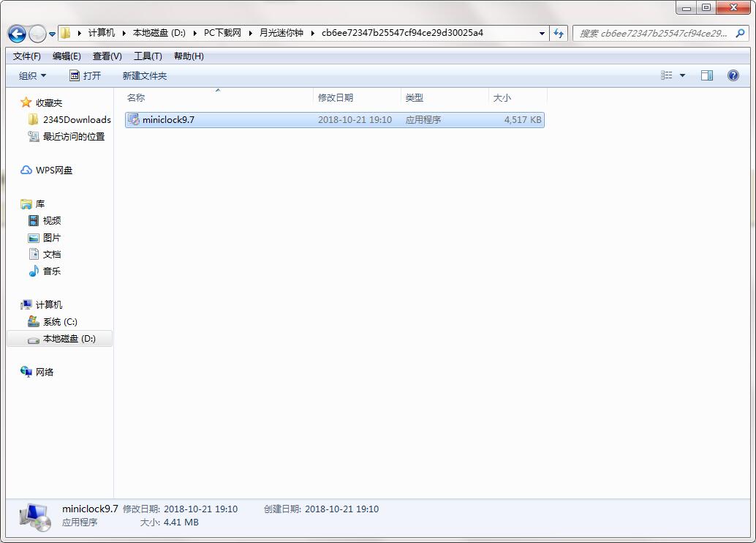Viewport: 756px width, 543px height.
Task: Open the 文件(F) menu
Action: [27, 56]
